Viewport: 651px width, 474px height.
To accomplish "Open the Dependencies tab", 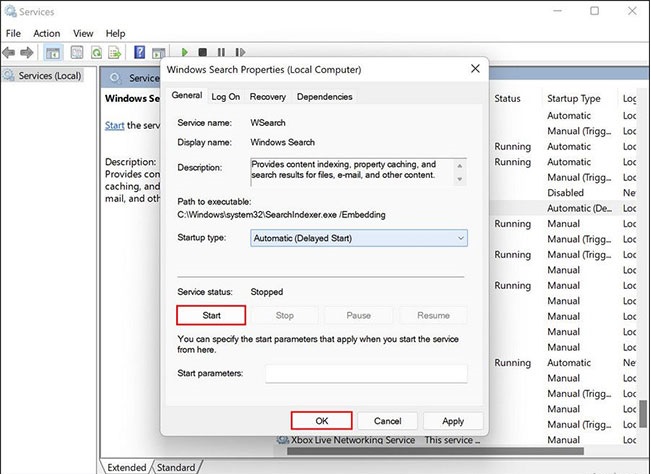I will pos(324,96).
